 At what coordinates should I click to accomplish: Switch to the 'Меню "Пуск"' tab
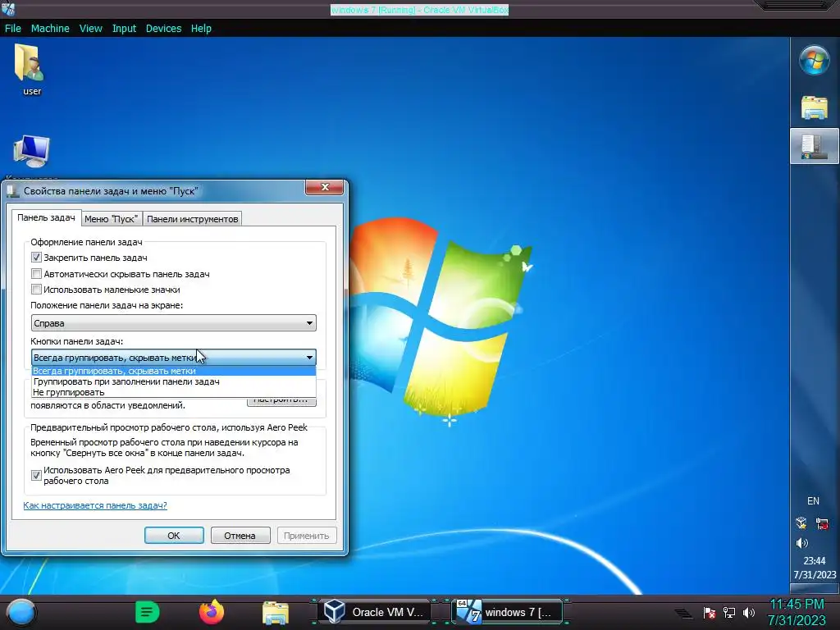click(112, 218)
